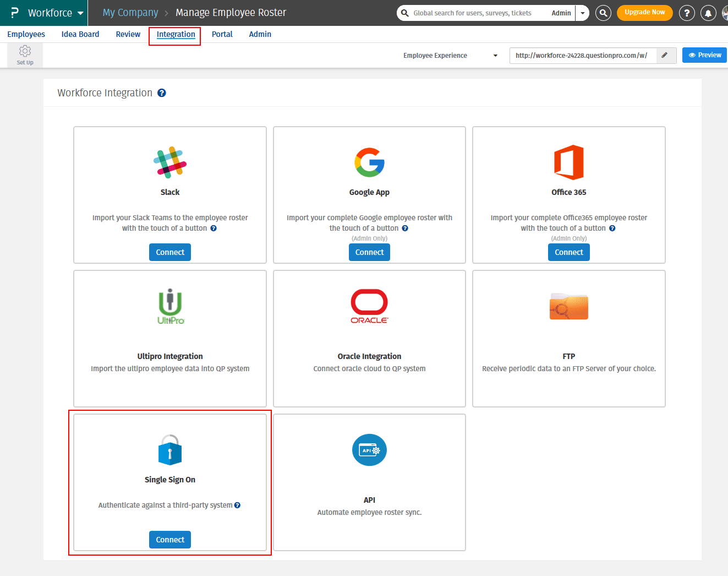The width and height of the screenshot is (728, 576).
Task: Click the Google App logo icon
Action: click(x=369, y=162)
